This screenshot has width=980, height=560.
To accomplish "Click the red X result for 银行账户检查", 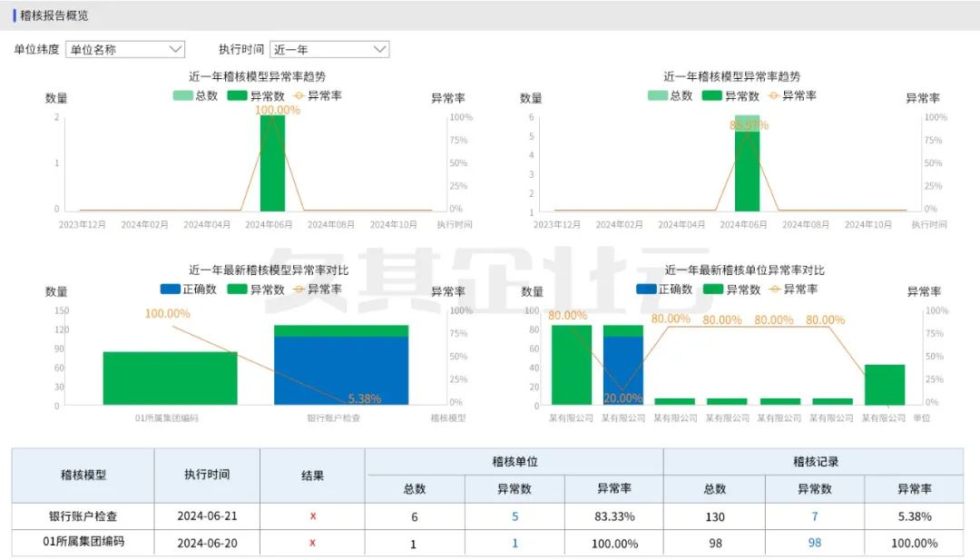I will 312,516.
